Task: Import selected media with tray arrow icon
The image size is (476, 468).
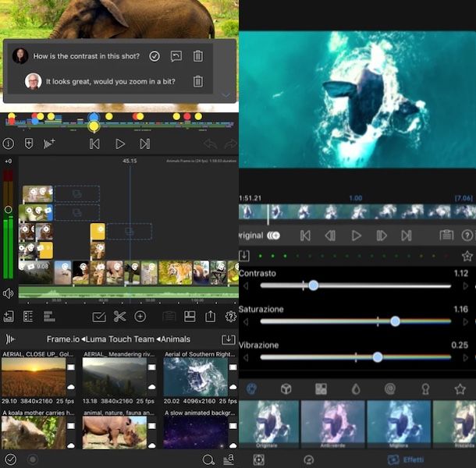Action: pyautogui.click(x=229, y=339)
